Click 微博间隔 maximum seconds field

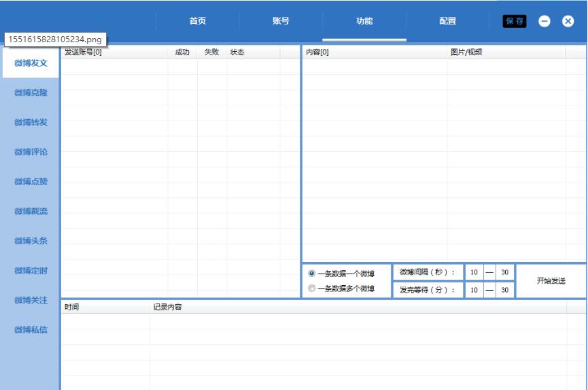505,272
